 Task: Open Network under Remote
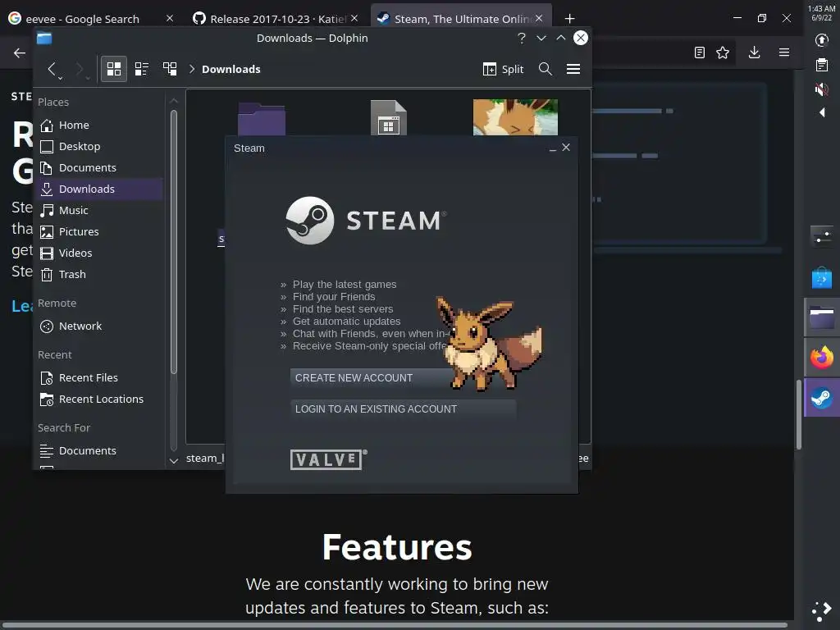[99, 326]
